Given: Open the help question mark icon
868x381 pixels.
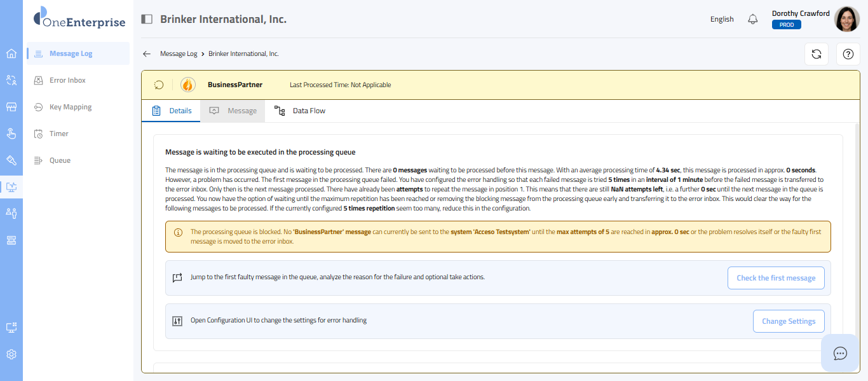Looking at the screenshot, I should 848,54.
